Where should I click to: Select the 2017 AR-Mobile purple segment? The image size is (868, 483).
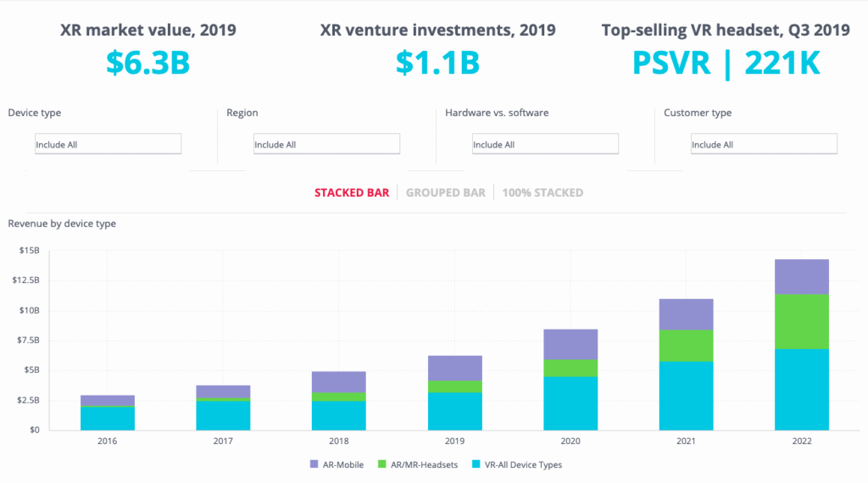click(223, 391)
